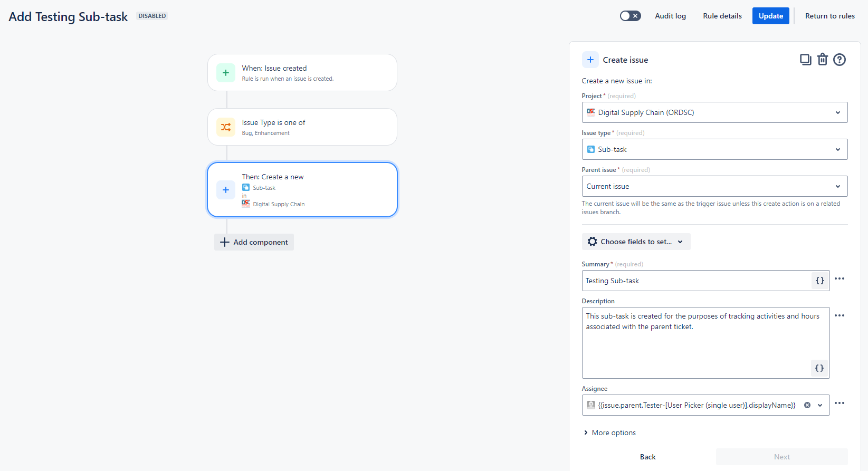This screenshot has width=868, height=471.
Task: Open help question mark icon
Action: pyautogui.click(x=839, y=60)
